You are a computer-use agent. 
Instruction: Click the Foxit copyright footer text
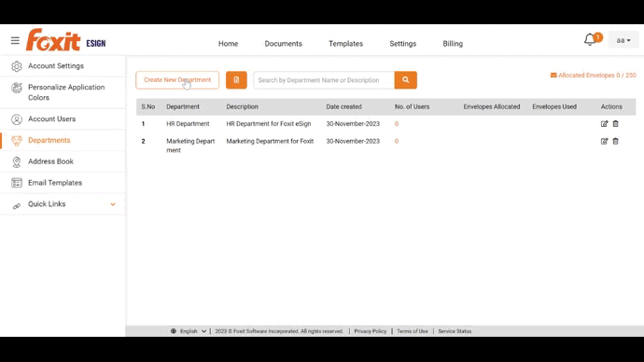[279, 331]
